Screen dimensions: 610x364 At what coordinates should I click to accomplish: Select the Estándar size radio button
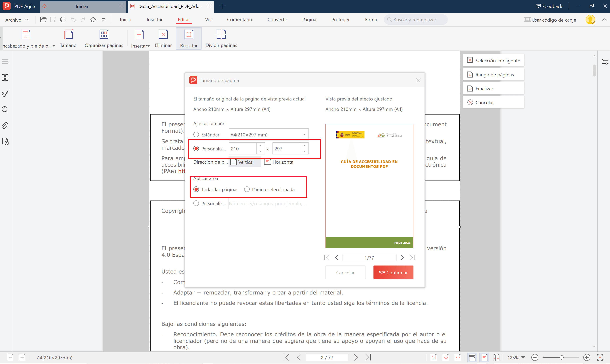[x=196, y=135]
